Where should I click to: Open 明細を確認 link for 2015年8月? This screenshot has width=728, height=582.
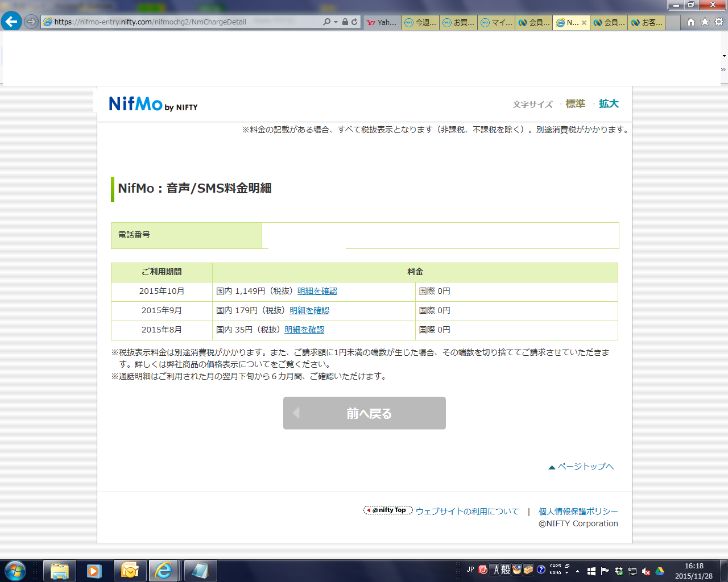click(304, 330)
